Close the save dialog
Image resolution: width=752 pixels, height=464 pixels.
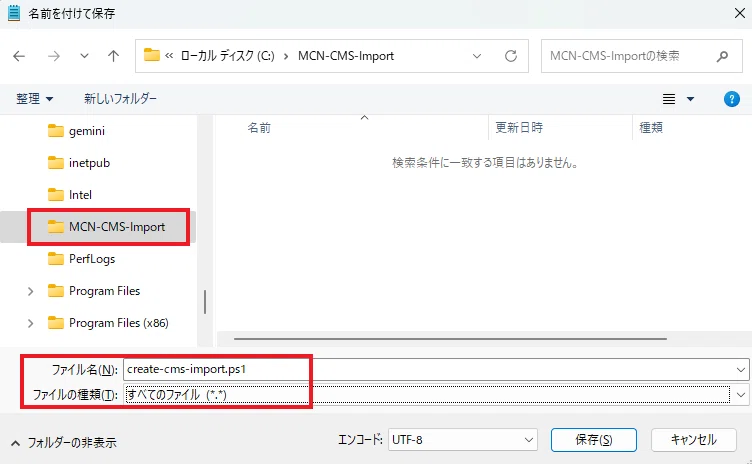point(740,13)
